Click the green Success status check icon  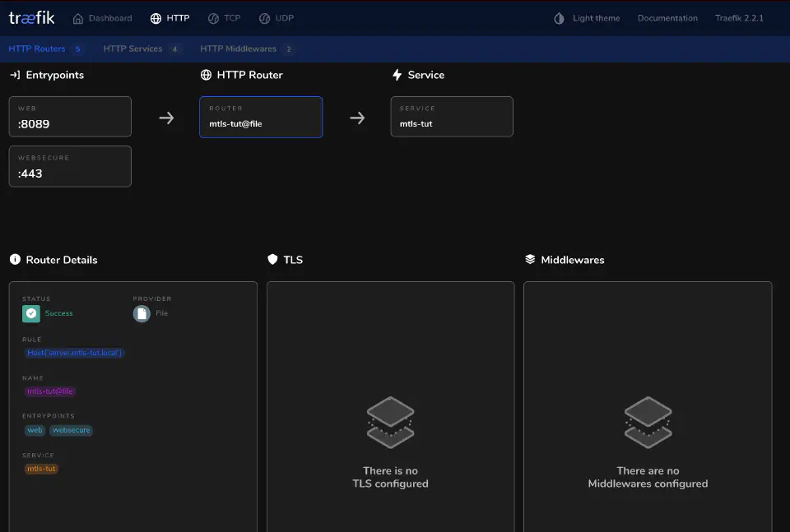(x=31, y=313)
